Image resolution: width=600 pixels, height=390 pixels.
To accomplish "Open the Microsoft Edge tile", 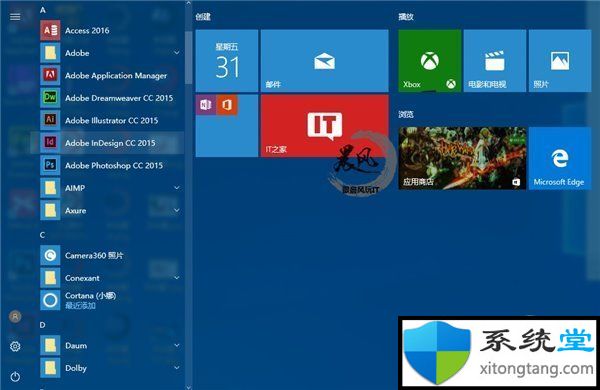I will point(559,158).
